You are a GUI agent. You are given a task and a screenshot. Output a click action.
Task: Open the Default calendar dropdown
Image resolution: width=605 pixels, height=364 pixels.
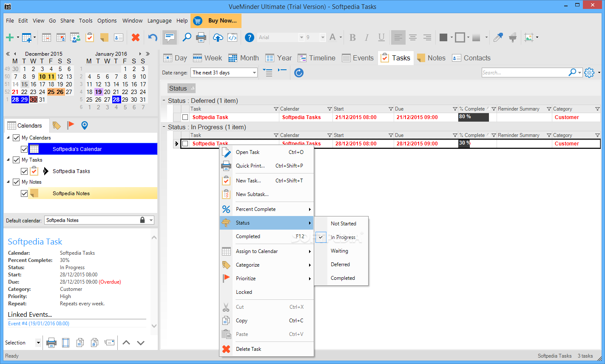point(151,220)
